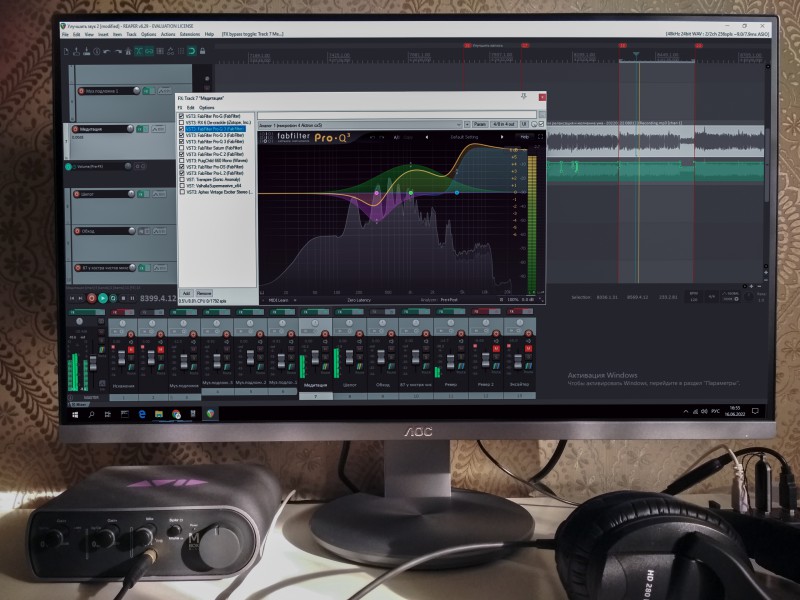Open Windows taskbar search

coord(91,415)
